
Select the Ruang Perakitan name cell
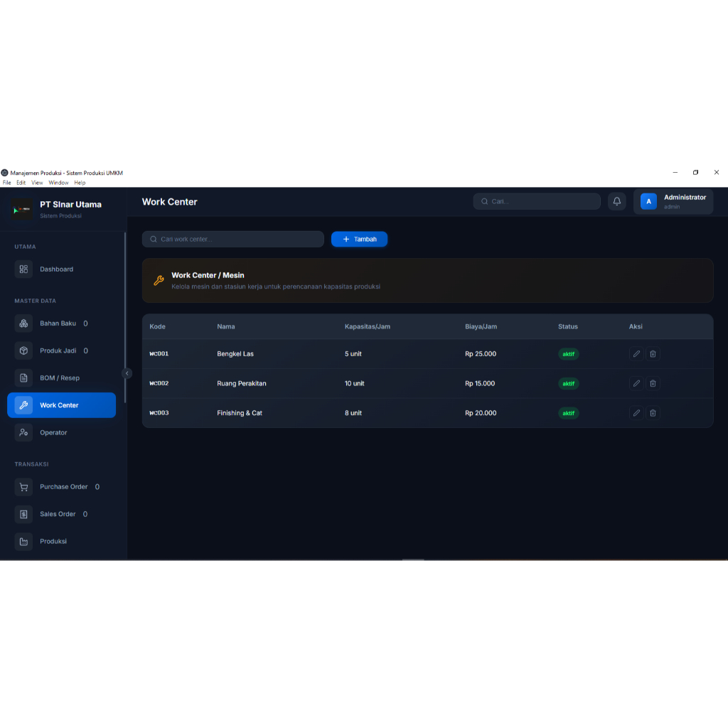click(242, 383)
